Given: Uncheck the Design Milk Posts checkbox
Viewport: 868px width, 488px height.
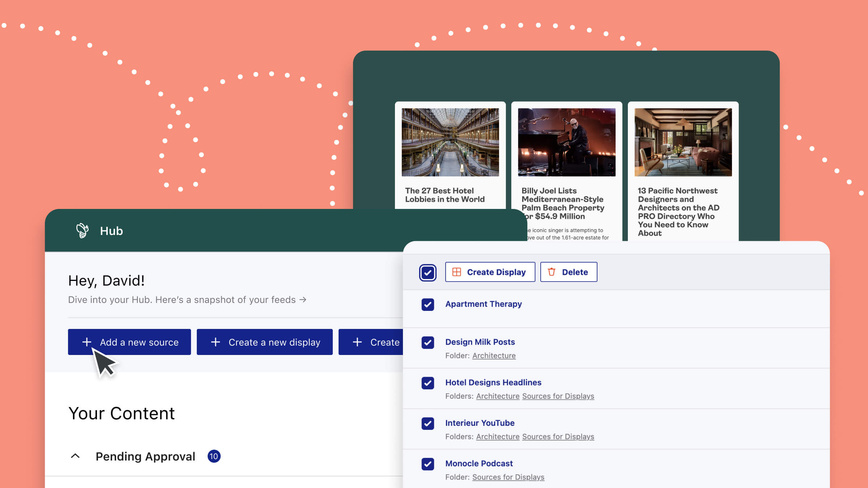Looking at the screenshot, I should pos(427,342).
